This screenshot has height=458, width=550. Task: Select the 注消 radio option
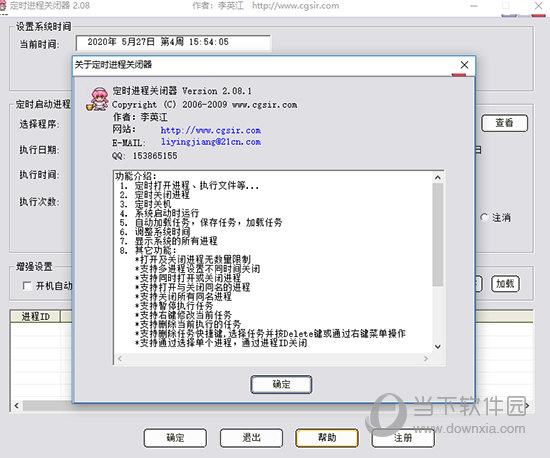point(484,217)
